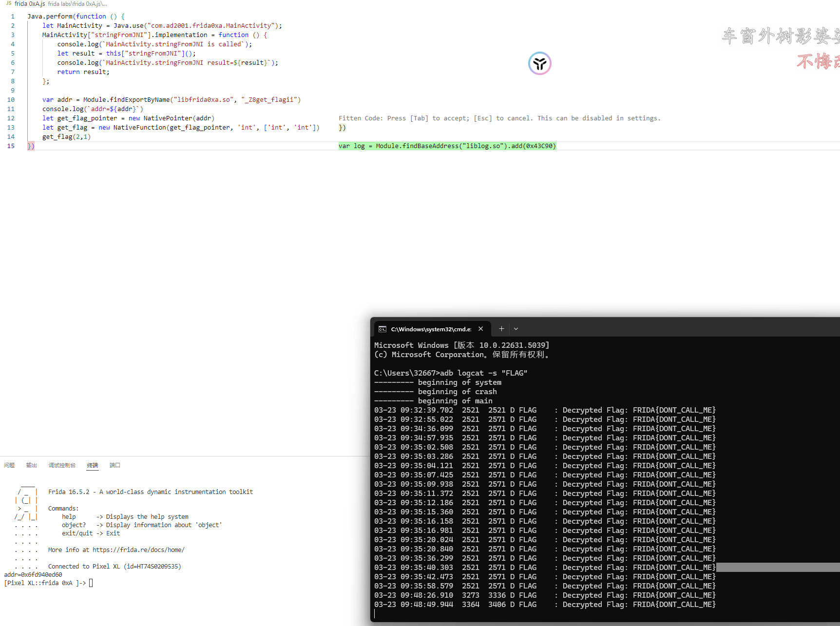Screen dimensions: 840x626
Task: Open the 端口 panel tab
Action: pyautogui.click(x=115, y=465)
